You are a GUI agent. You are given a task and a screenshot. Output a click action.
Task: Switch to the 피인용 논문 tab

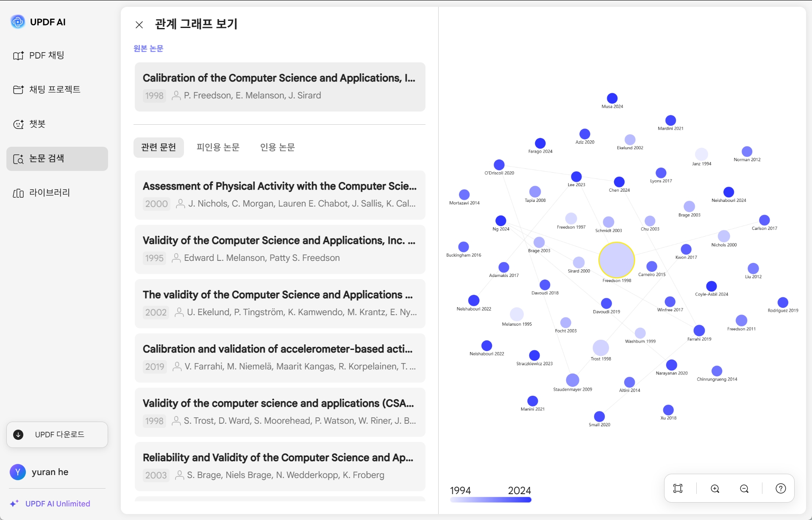[x=218, y=147]
